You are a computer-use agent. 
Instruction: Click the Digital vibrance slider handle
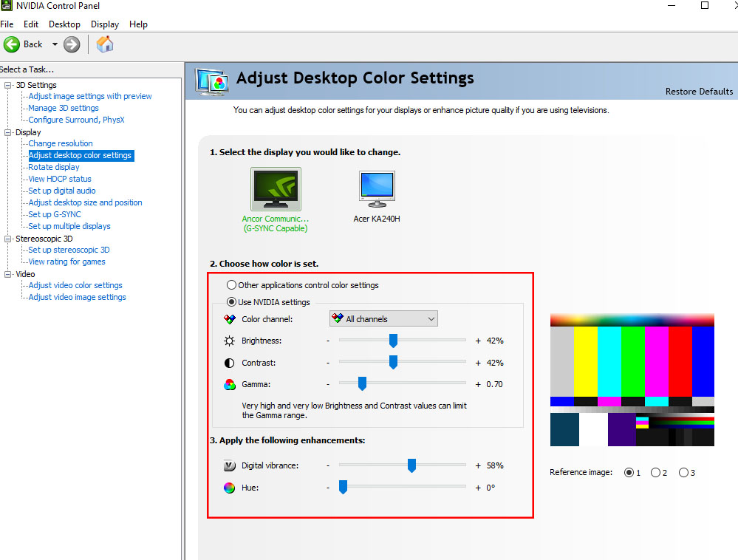click(x=411, y=465)
